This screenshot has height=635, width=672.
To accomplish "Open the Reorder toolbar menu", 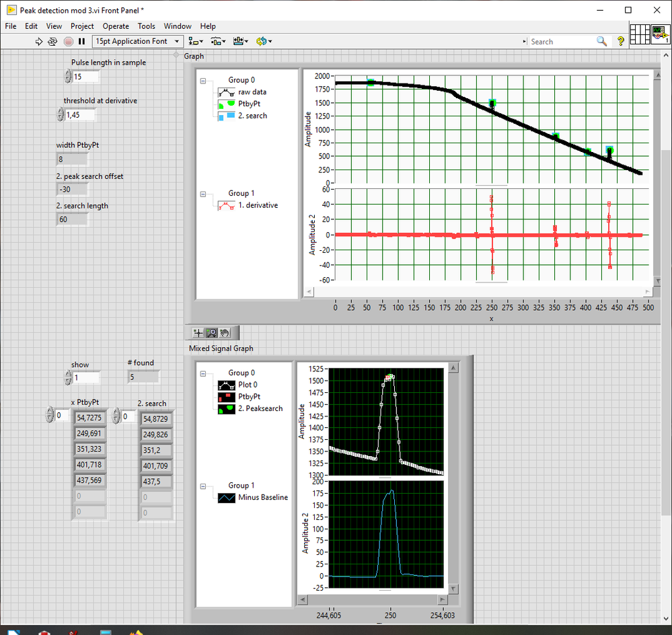I will 264,42.
